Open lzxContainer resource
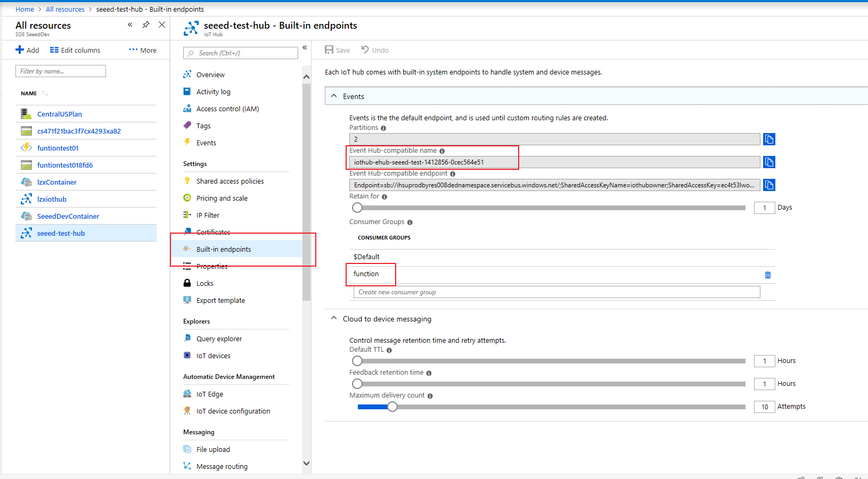Screen dimensions: 868x479 coord(57,182)
